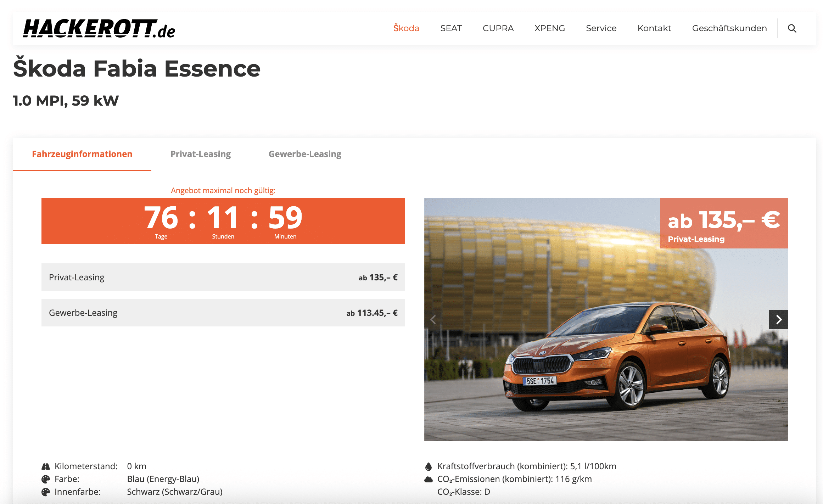Viewport: 823px width, 504px height.
Task: Click the countdown timer banner
Action: point(223,221)
